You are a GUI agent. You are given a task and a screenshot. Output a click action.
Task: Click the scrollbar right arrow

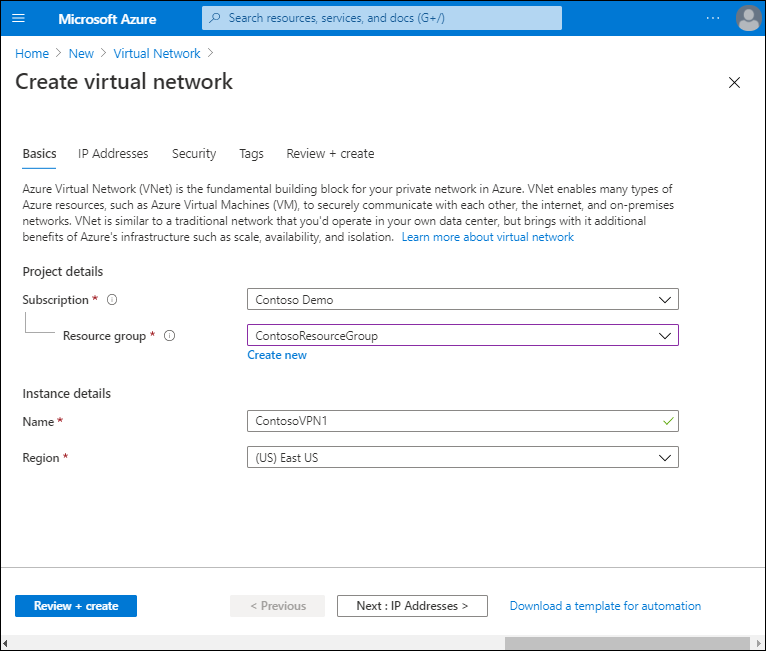[759, 643]
